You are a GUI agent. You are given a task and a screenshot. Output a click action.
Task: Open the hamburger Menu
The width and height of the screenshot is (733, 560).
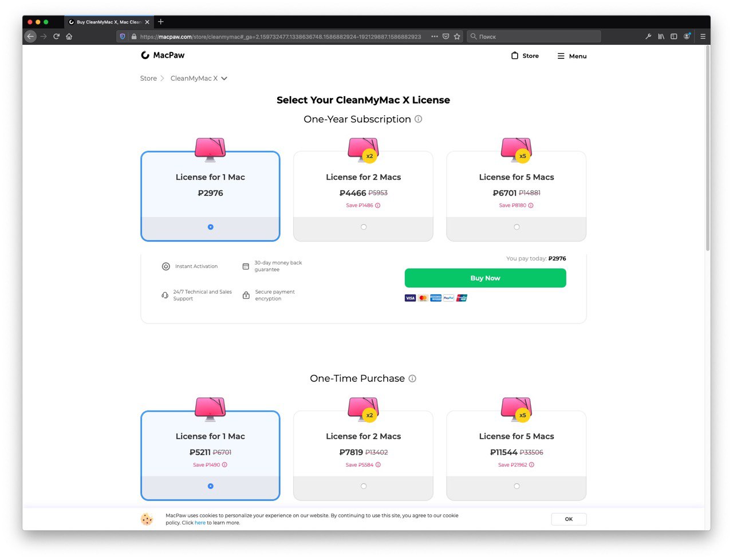(x=572, y=56)
